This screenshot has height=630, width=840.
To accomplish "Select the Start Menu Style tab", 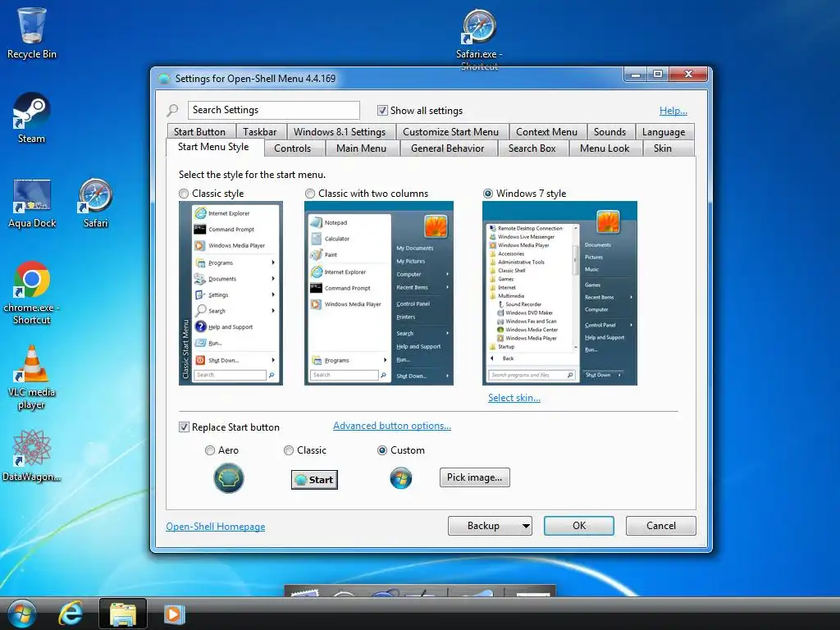I will pyautogui.click(x=213, y=147).
